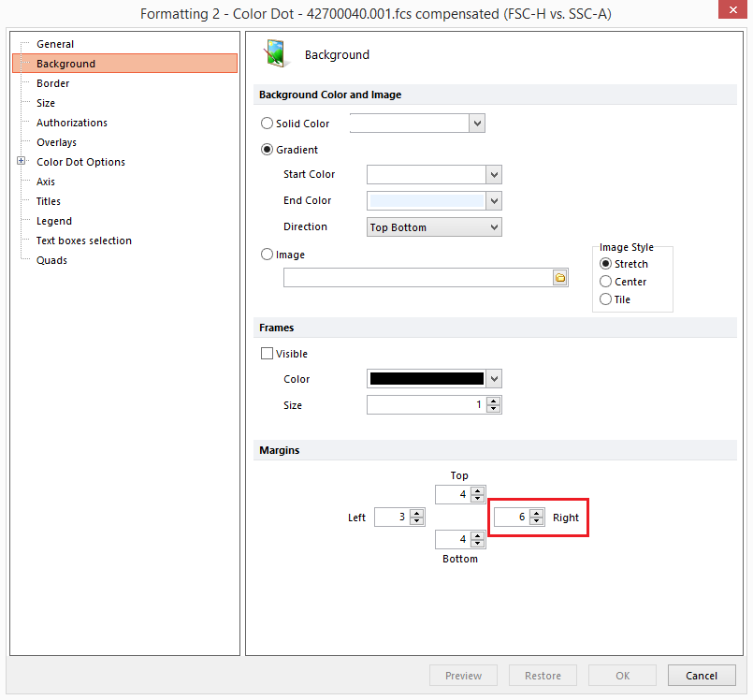The width and height of the screenshot is (753, 700).
Task: Select Center image style option
Action: coord(606,282)
